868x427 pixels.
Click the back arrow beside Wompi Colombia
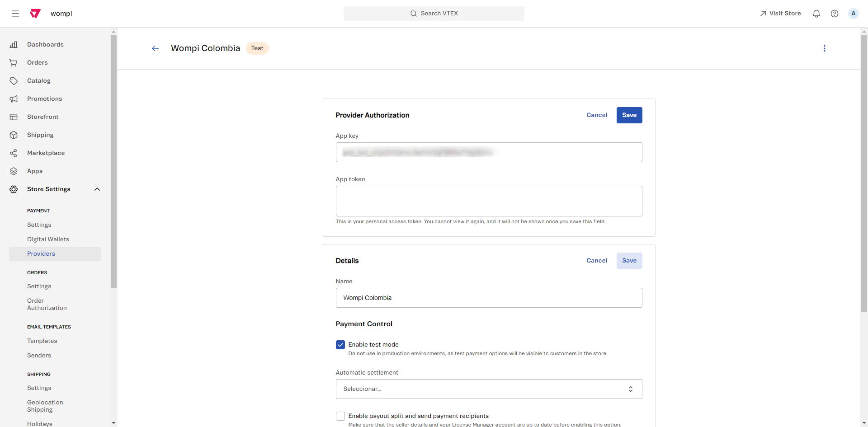(x=156, y=48)
